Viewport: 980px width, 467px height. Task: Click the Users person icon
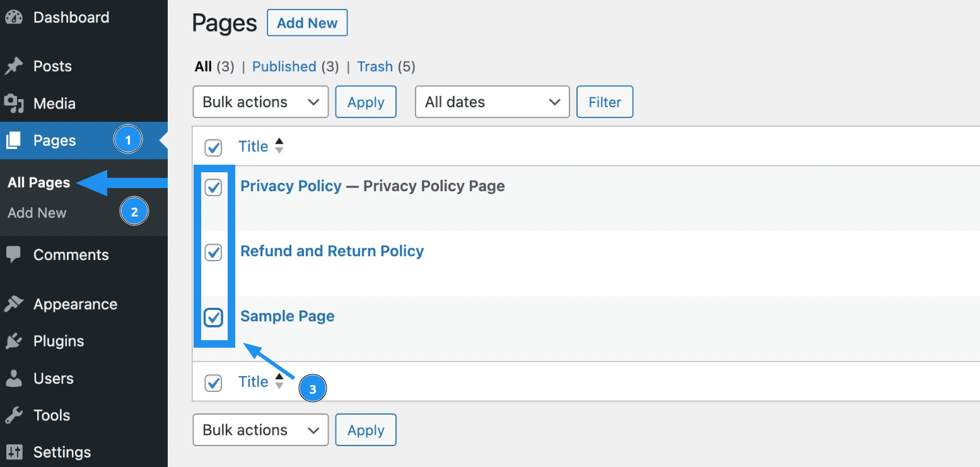pos(13,379)
